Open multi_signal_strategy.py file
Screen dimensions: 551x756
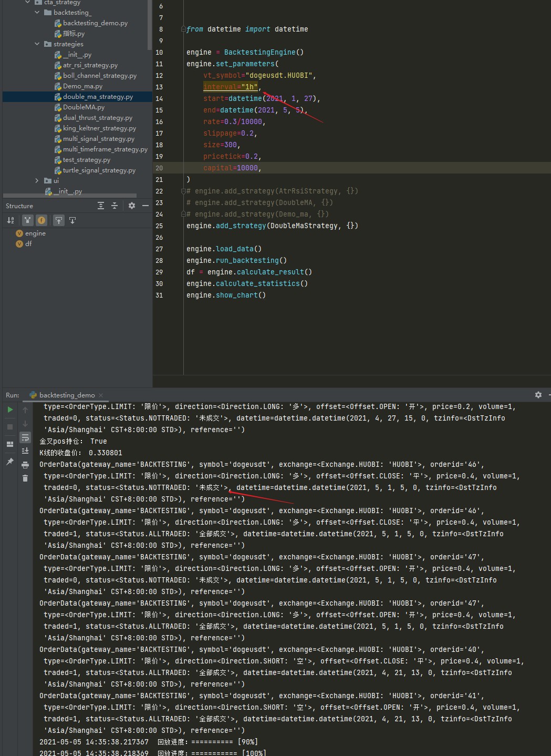point(95,139)
